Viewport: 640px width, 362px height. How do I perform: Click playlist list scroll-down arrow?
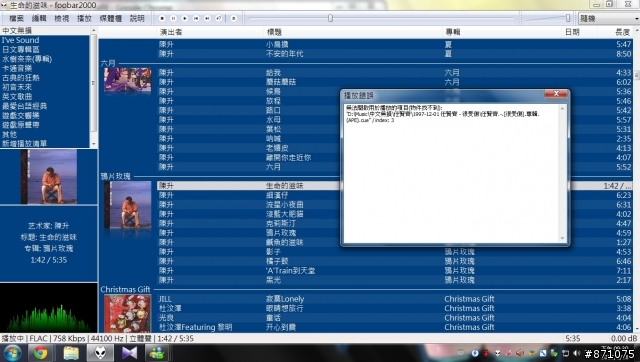pos(93,144)
